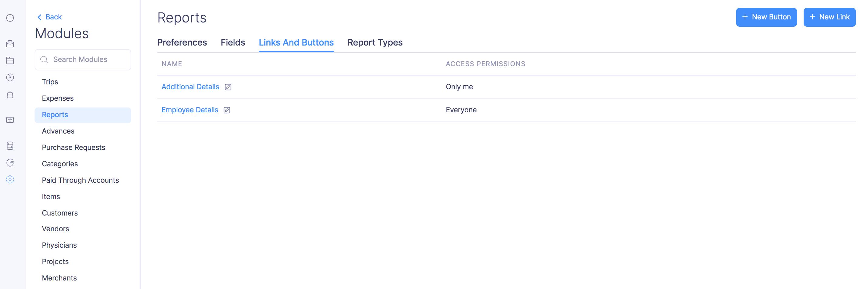The image size is (868, 289).
Task: Open the folder reports icon in sidebar
Action: (x=10, y=61)
